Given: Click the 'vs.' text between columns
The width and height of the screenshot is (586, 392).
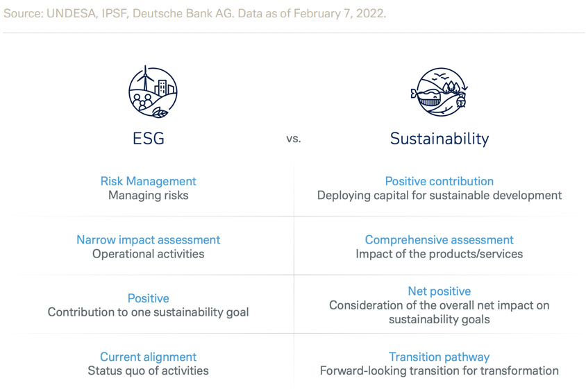Looking at the screenshot, I should click(294, 139).
